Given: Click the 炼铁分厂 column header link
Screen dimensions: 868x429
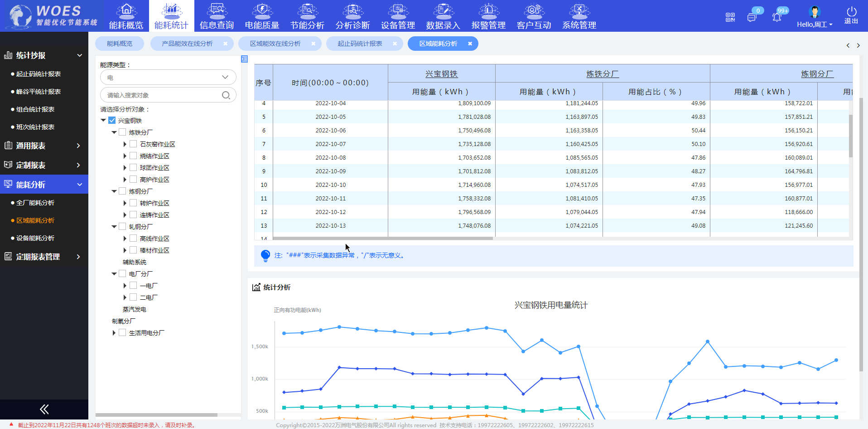Looking at the screenshot, I should pyautogui.click(x=602, y=74).
